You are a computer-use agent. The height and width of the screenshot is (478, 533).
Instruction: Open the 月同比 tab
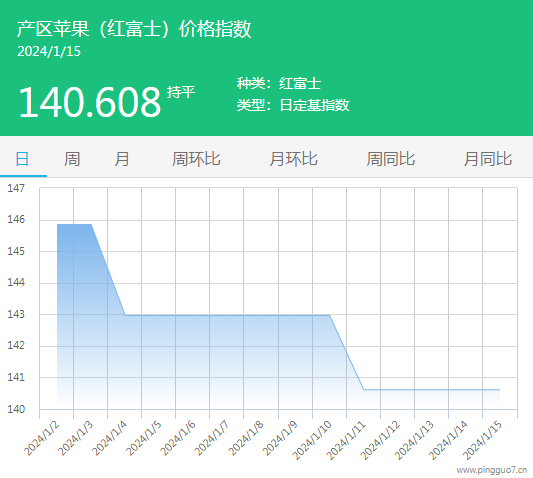click(488, 159)
